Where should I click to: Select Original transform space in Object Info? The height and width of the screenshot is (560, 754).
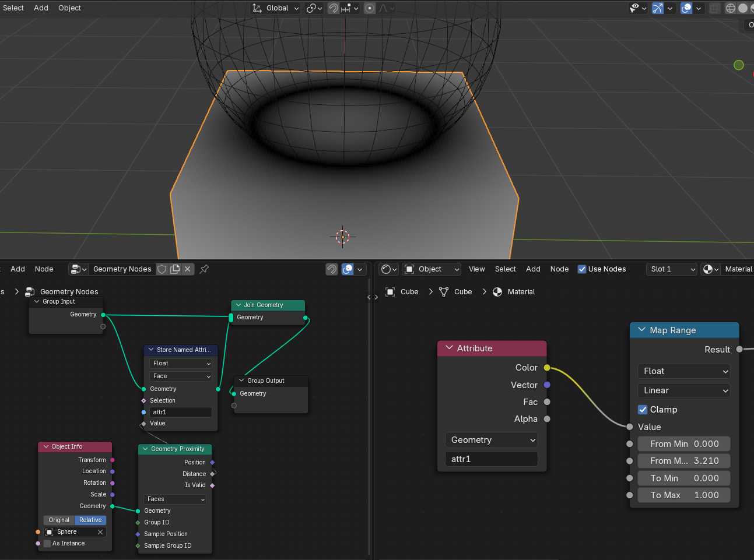[x=59, y=520]
